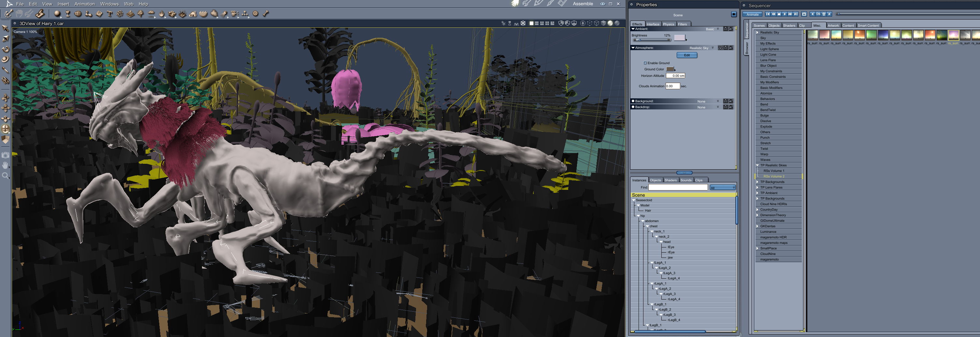Adjust the Brightness slider
The width and height of the screenshot is (980, 337).
click(x=651, y=39)
